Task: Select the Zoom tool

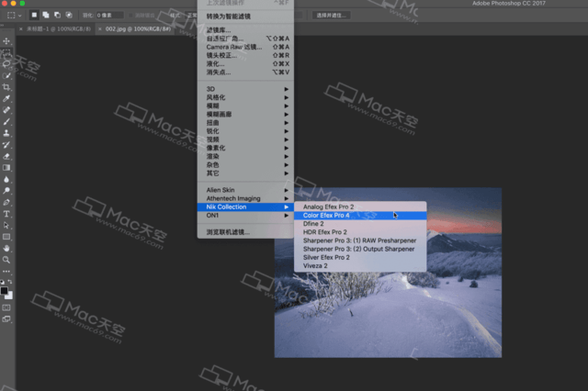Action: [6, 260]
